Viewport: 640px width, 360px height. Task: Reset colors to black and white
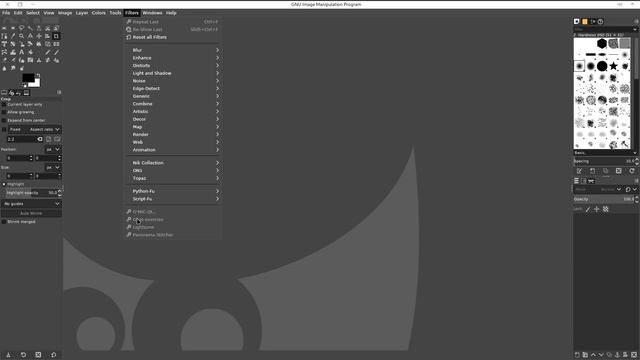click(x=24, y=86)
